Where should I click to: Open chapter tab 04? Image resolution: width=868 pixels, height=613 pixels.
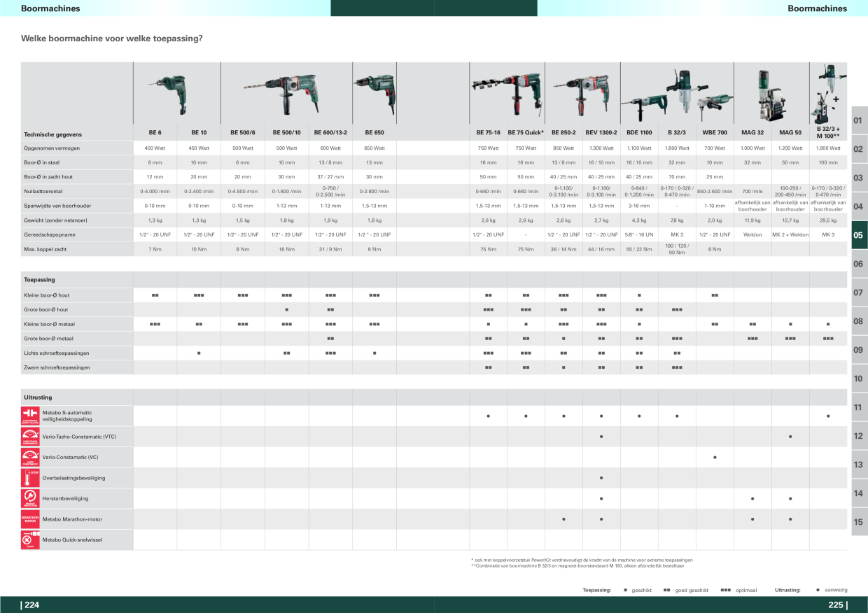click(860, 206)
